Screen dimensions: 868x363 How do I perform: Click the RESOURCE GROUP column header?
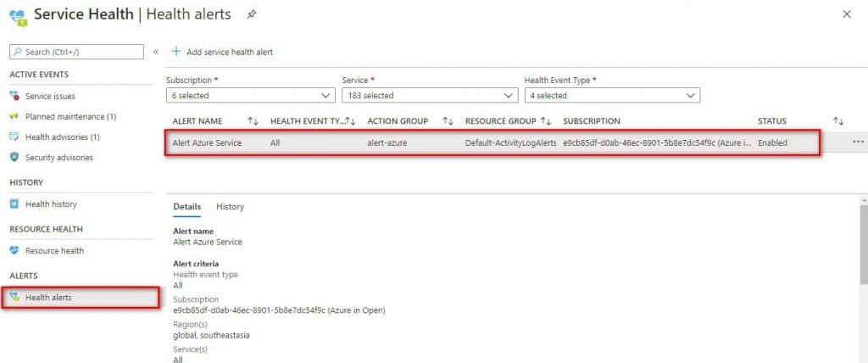(501, 120)
